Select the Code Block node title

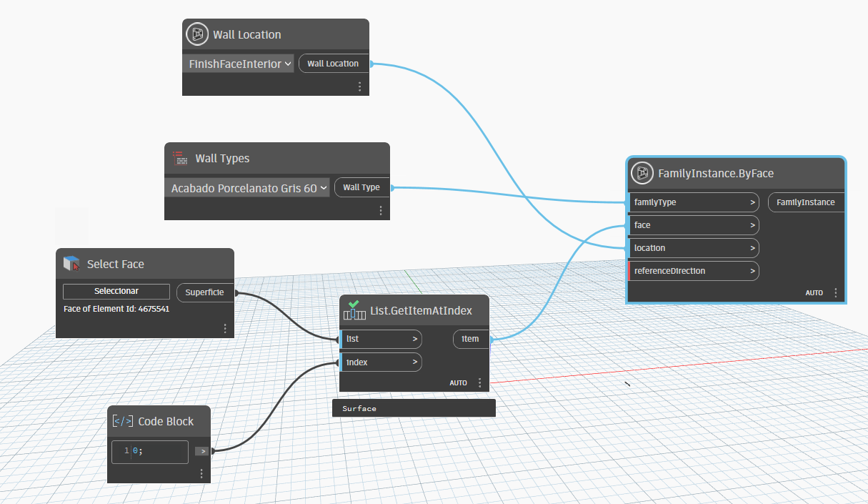166,421
